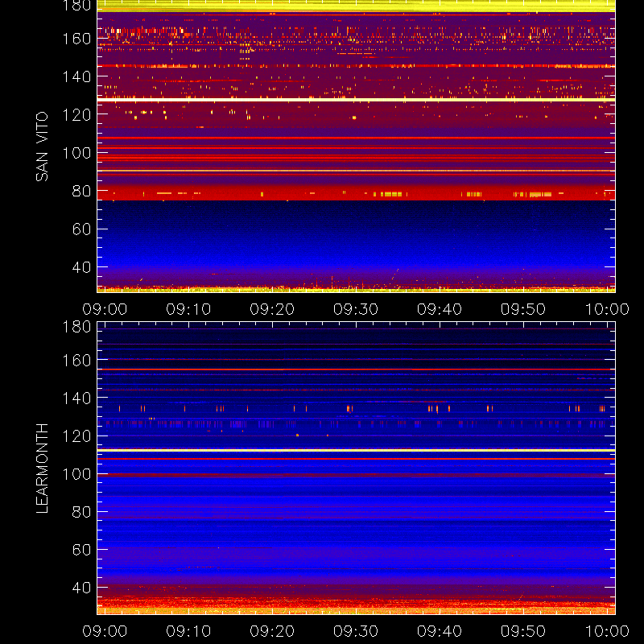Select the 40 tick label on San Vito axis
The image size is (644, 644).
(x=82, y=267)
